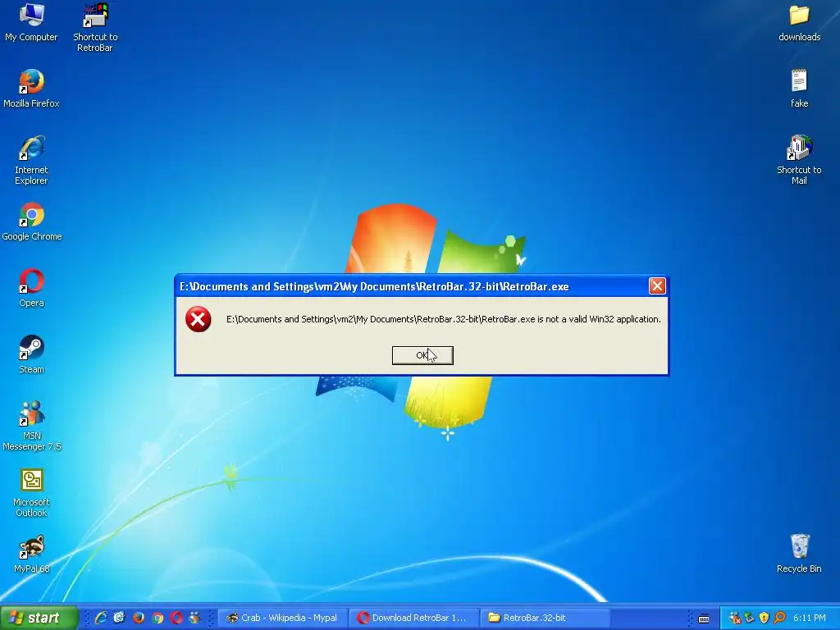The height and width of the screenshot is (630, 840).
Task: Select the downloads folder on desktop
Action: coord(799,22)
